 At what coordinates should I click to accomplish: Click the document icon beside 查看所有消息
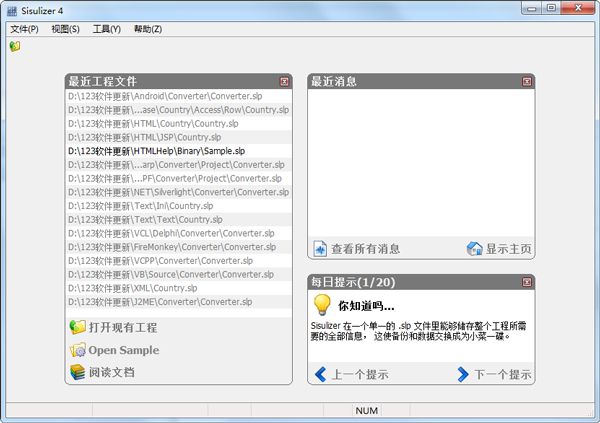(x=320, y=249)
